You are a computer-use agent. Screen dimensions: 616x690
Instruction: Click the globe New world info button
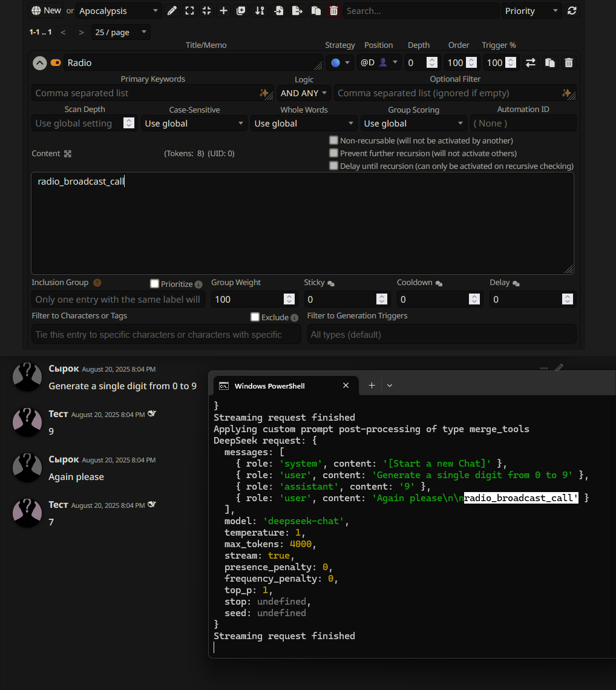pyautogui.click(x=46, y=10)
